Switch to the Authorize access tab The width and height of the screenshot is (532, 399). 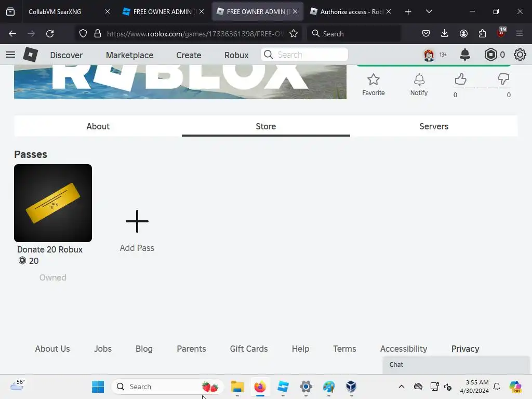351,11
